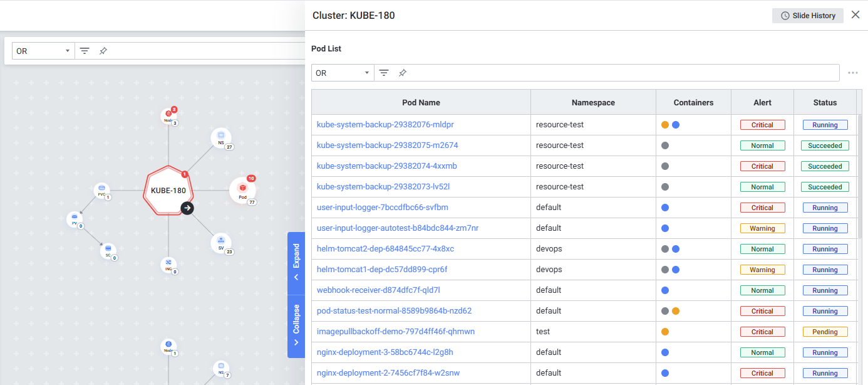The height and width of the screenshot is (385, 868).
Task: Click orange container dot for imagepullbackoff-demo
Action: click(x=665, y=332)
